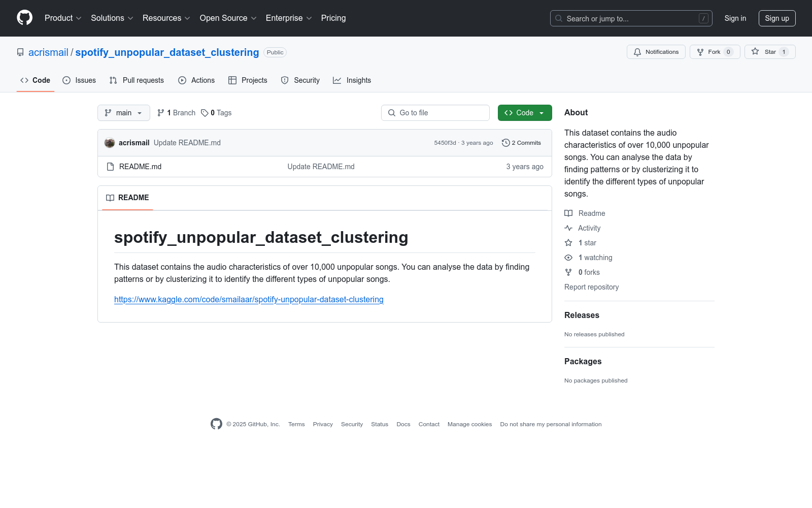This screenshot has height=508, width=812.
Task: Click the bell icon in Notifications
Action: 637,52
